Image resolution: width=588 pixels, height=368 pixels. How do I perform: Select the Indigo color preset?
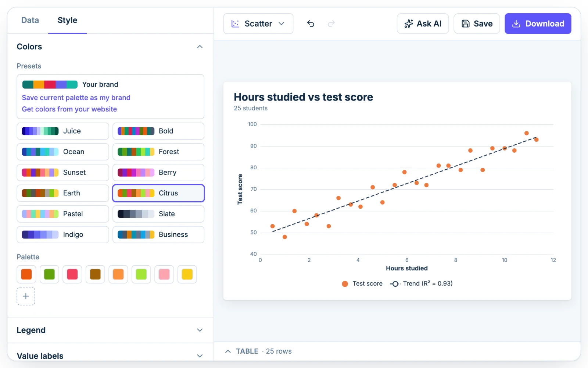63,234
